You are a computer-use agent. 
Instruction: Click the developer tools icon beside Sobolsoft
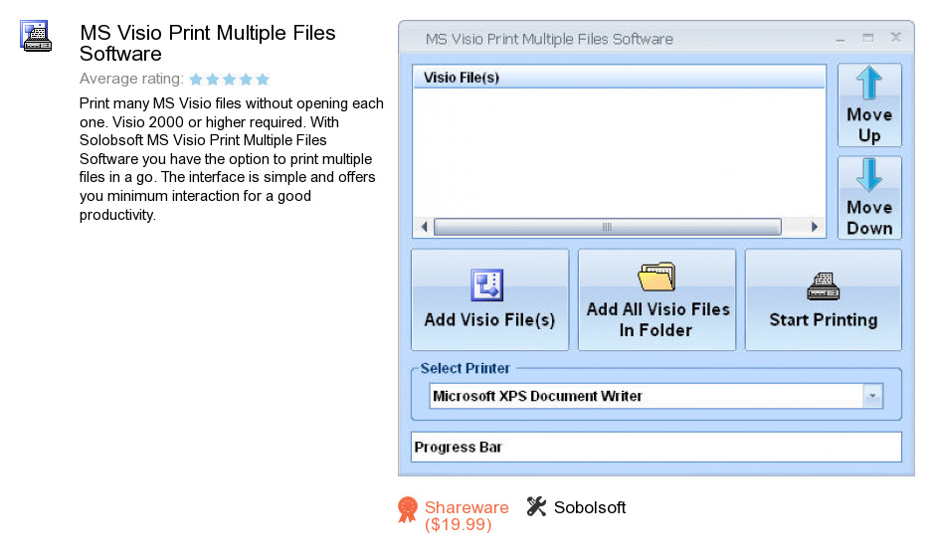pos(536,507)
